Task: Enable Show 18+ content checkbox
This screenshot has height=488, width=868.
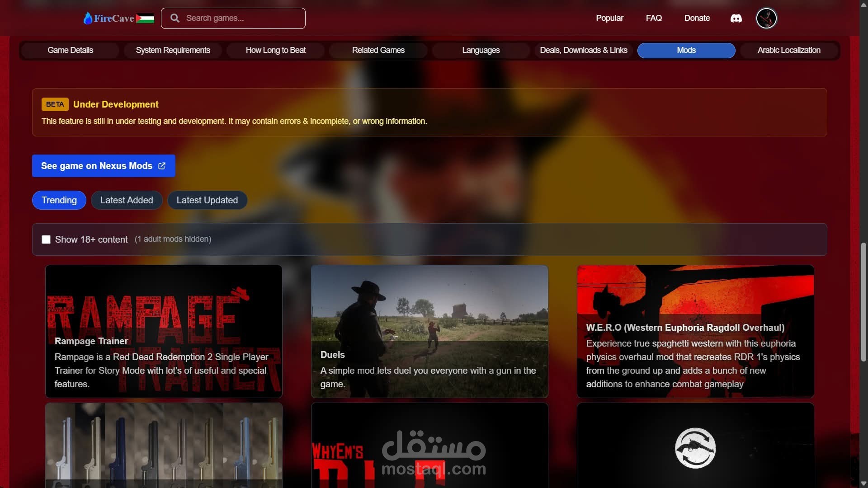Action: click(x=46, y=239)
